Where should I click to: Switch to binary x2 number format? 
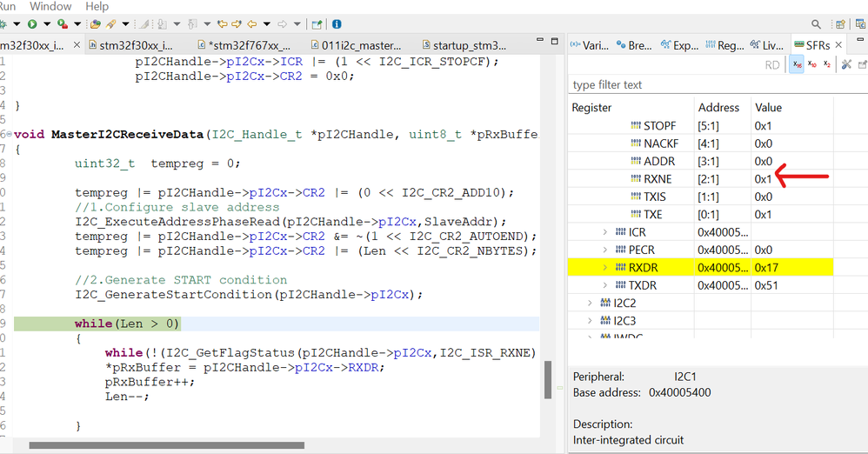point(826,64)
